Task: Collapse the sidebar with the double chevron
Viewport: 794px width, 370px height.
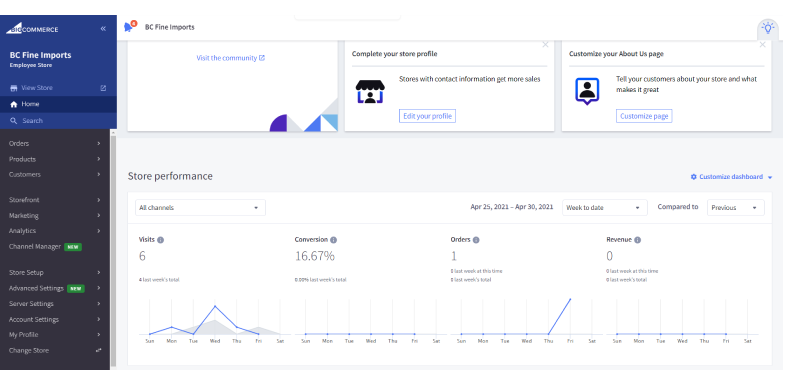Action: click(103, 29)
